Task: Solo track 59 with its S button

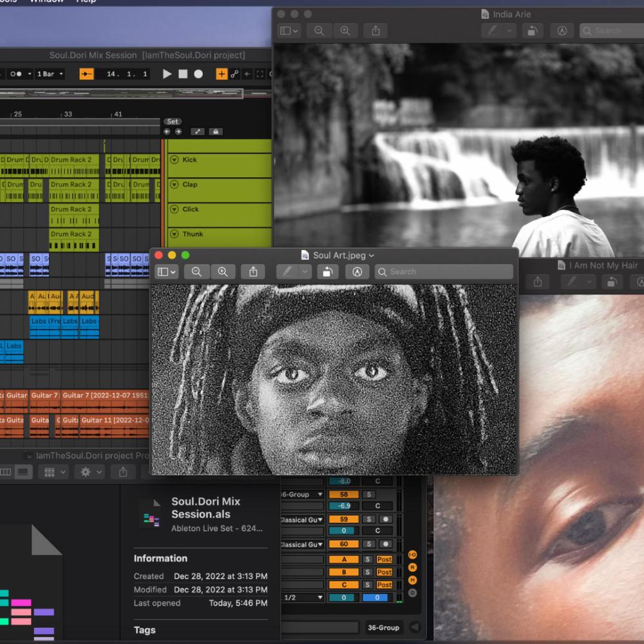Action: point(369,519)
